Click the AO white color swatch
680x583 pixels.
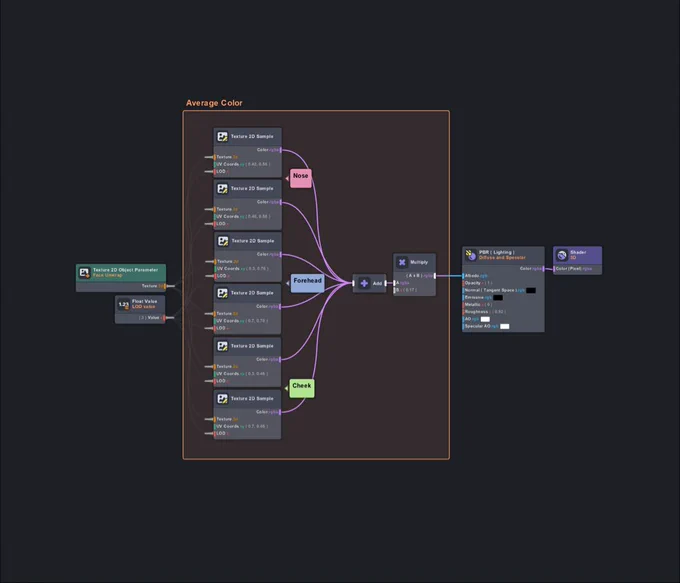[485, 319]
